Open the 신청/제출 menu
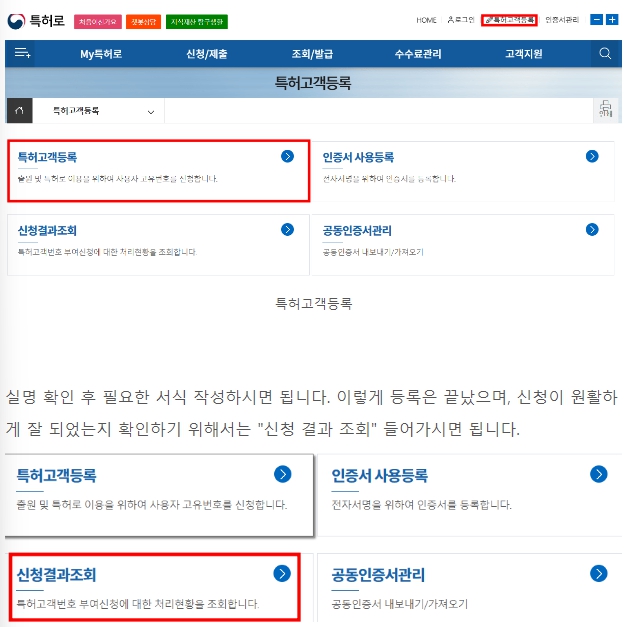The width and height of the screenshot is (637, 627). pos(206,54)
